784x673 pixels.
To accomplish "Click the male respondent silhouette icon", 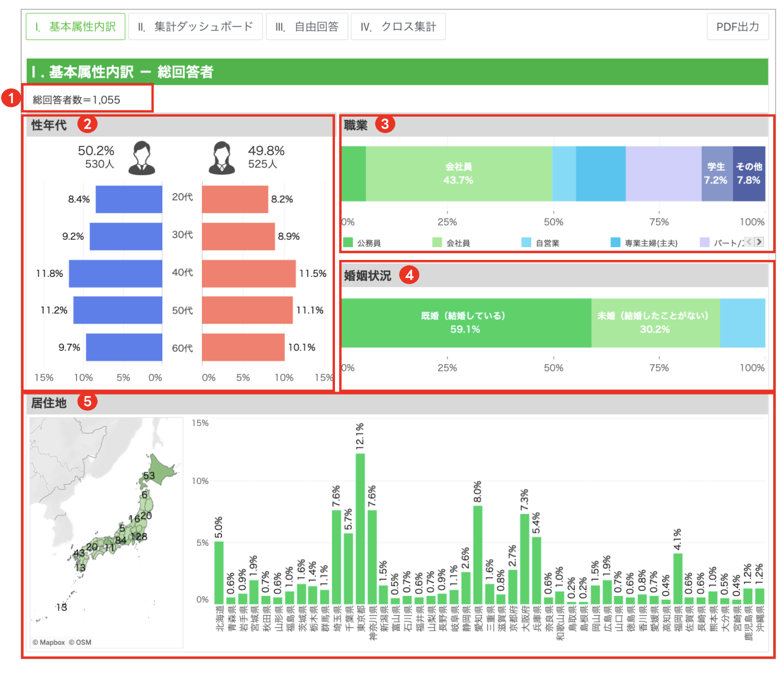I will point(142,158).
